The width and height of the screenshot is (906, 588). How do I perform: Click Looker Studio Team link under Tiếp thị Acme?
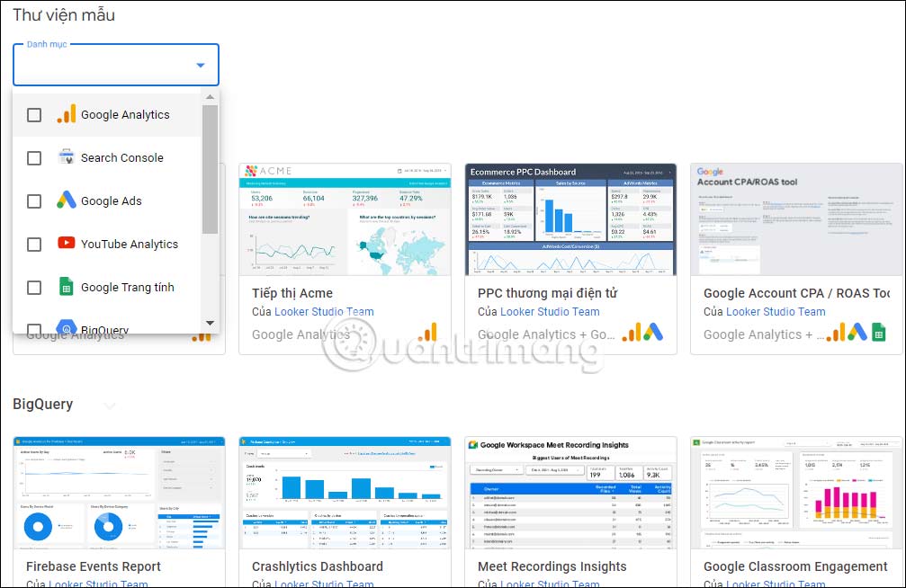pos(324,312)
